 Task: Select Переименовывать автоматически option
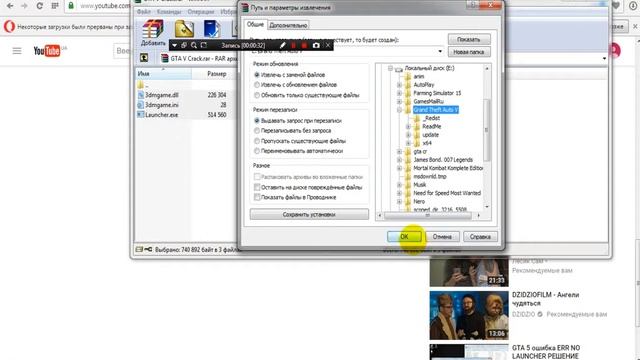(257, 151)
